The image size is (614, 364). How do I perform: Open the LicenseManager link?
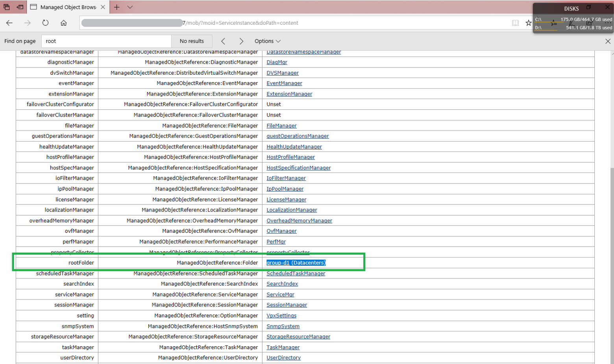pyautogui.click(x=286, y=200)
